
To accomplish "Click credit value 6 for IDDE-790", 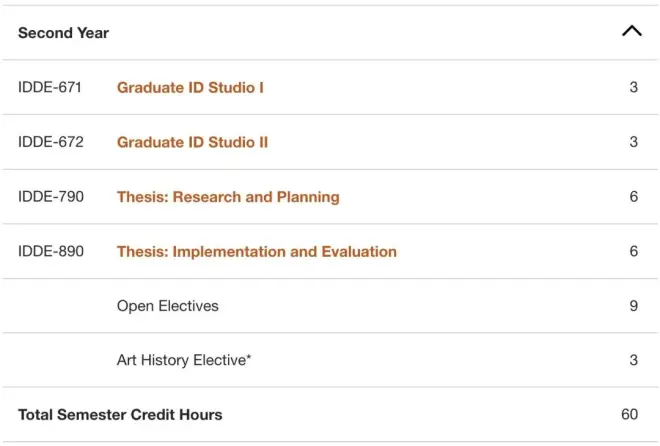I will point(634,196).
